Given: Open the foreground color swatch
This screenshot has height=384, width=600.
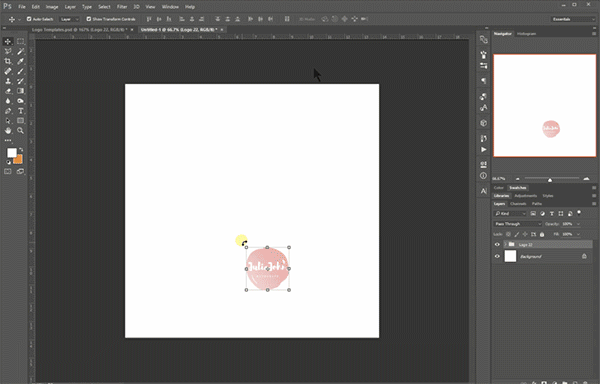Looking at the screenshot, I should pos(11,153).
